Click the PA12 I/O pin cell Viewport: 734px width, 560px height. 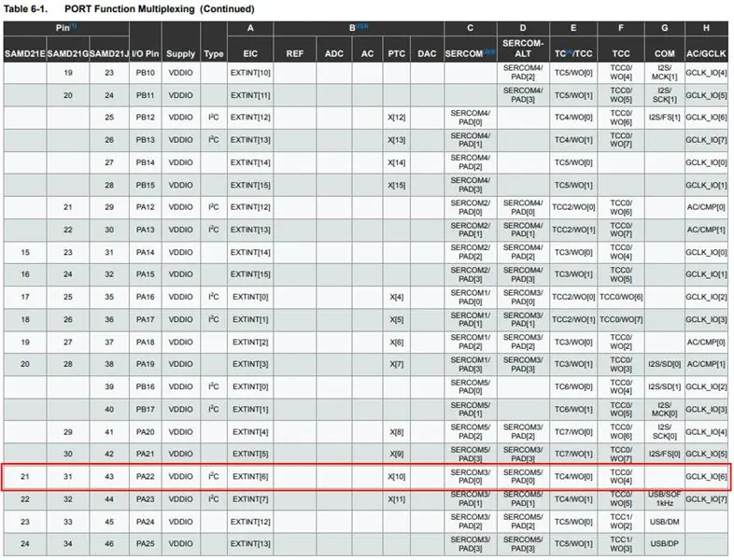pos(145,207)
